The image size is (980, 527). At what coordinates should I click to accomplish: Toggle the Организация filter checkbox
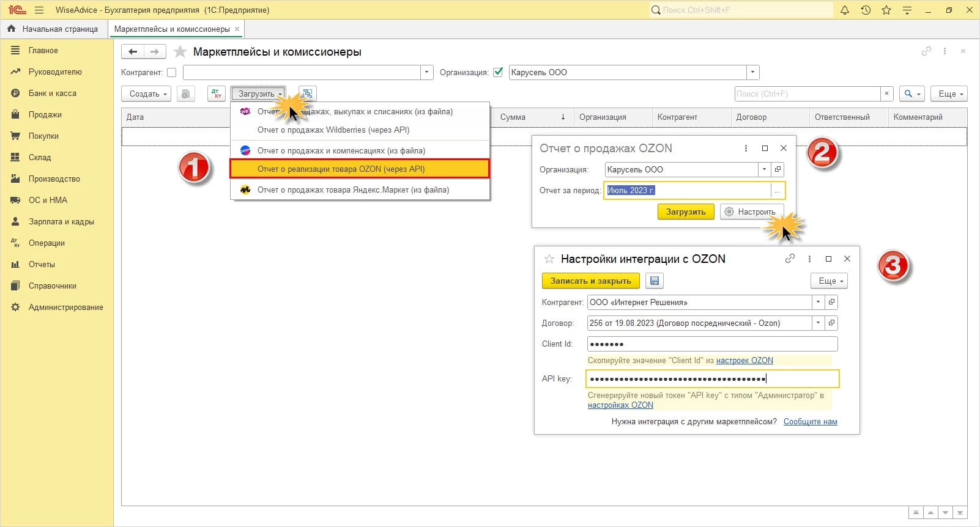coord(498,72)
